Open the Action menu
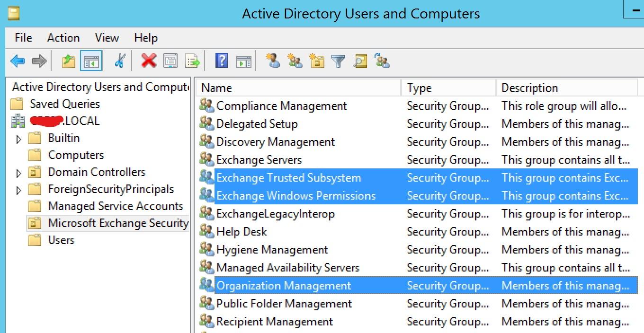 [63, 37]
